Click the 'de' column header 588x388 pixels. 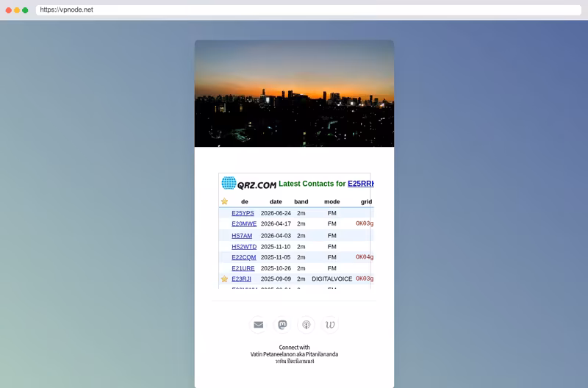(245, 201)
